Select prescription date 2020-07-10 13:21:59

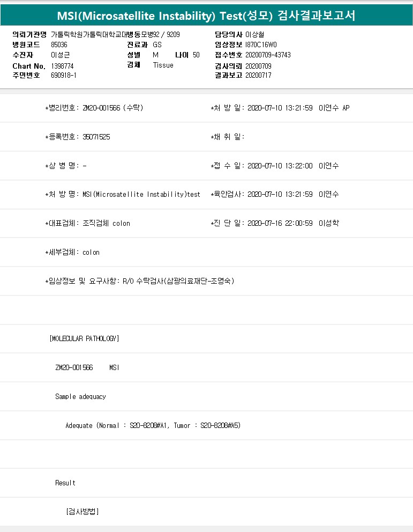[x=280, y=108]
